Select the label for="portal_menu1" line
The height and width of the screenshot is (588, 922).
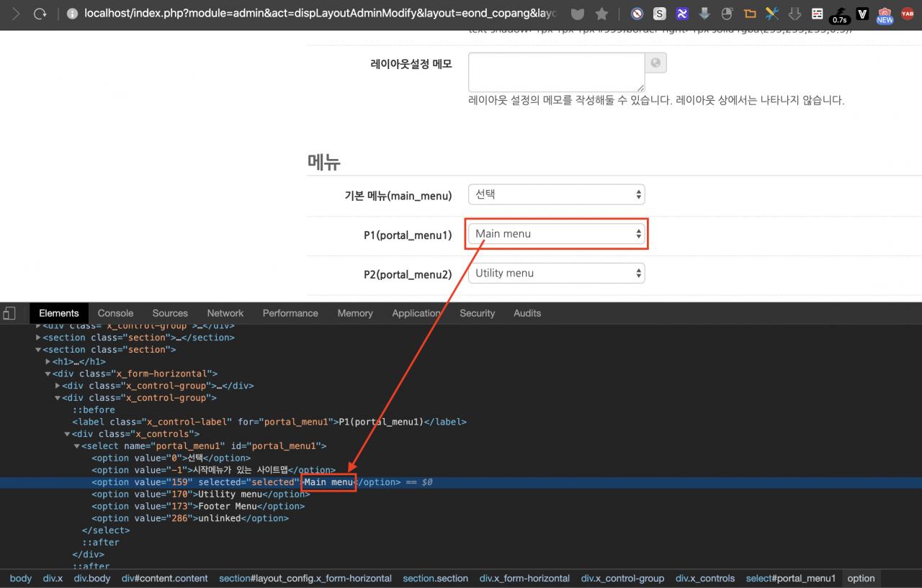pyautogui.click(x=269, y=422)
